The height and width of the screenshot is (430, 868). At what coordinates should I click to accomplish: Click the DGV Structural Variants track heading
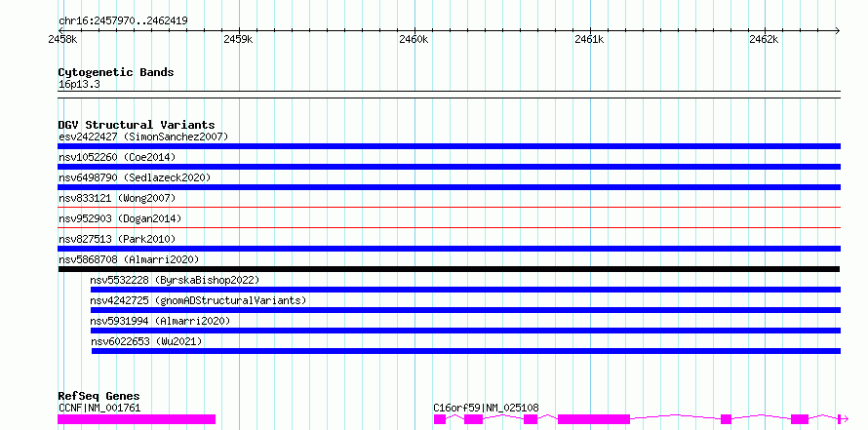point(137,125)
